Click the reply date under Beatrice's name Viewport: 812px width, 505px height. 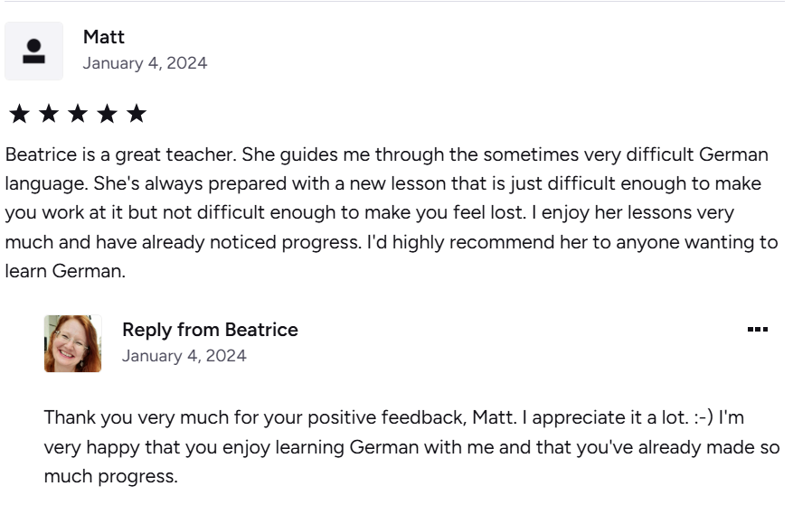tap(184, 356)
